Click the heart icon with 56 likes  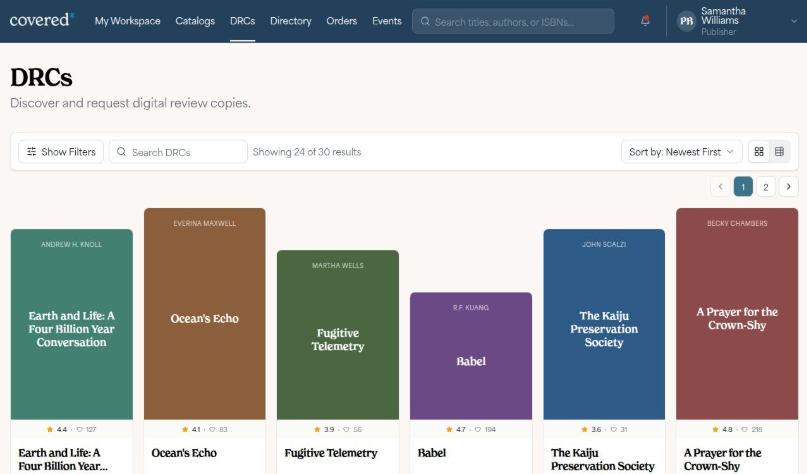[346, 429]
